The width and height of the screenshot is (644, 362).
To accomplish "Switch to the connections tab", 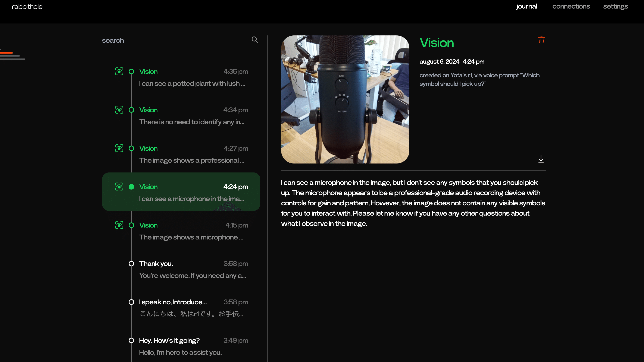I will [571, 6].
